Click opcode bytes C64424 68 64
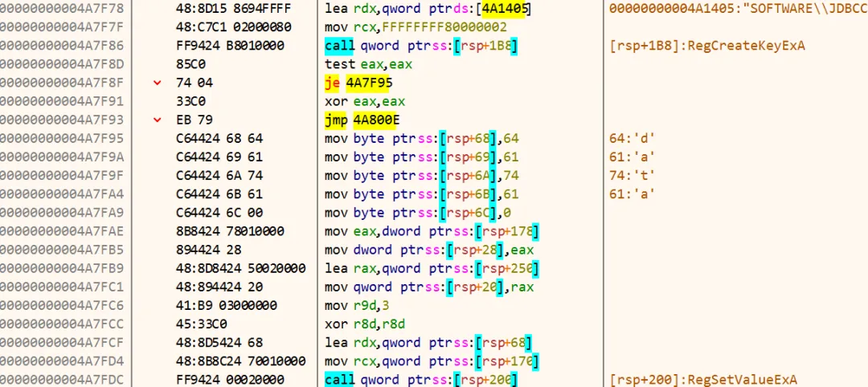This screenshot has height=387, width=868. 219,138
